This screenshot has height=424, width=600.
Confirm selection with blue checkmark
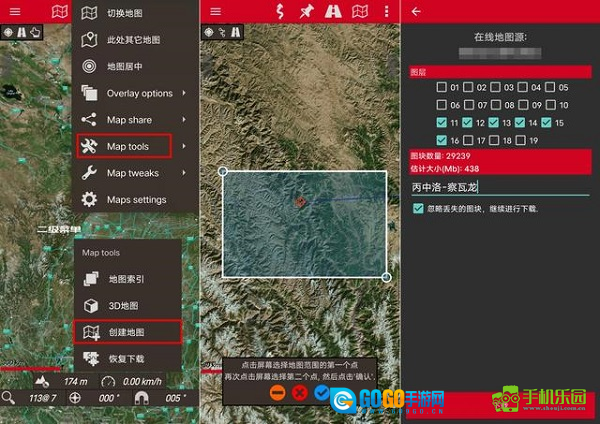tap(322, 393)
